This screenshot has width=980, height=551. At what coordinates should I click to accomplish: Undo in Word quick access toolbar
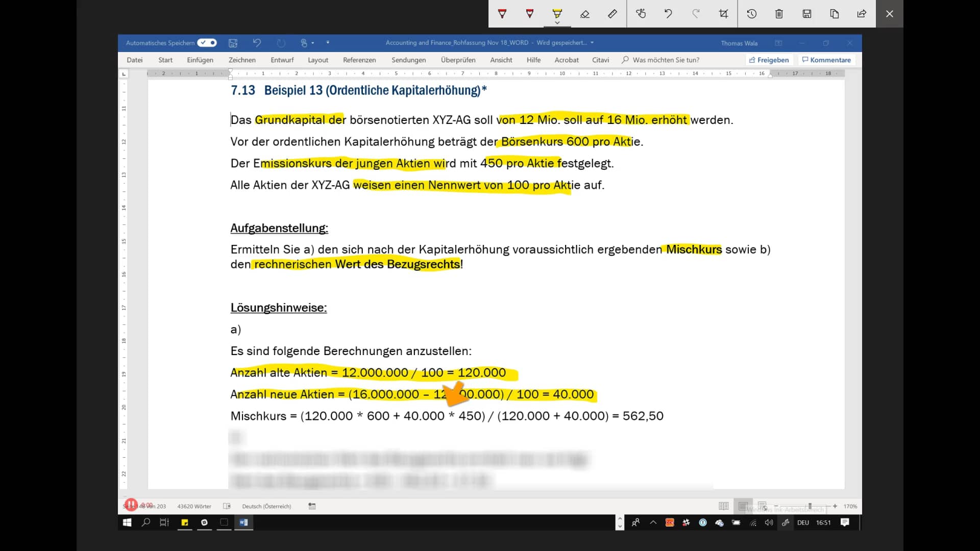pos(257,43)
